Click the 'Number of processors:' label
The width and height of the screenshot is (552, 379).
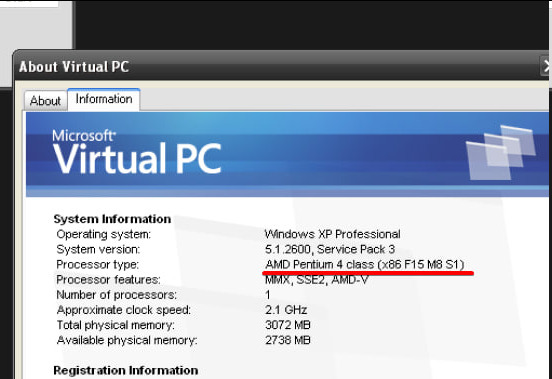117,295
